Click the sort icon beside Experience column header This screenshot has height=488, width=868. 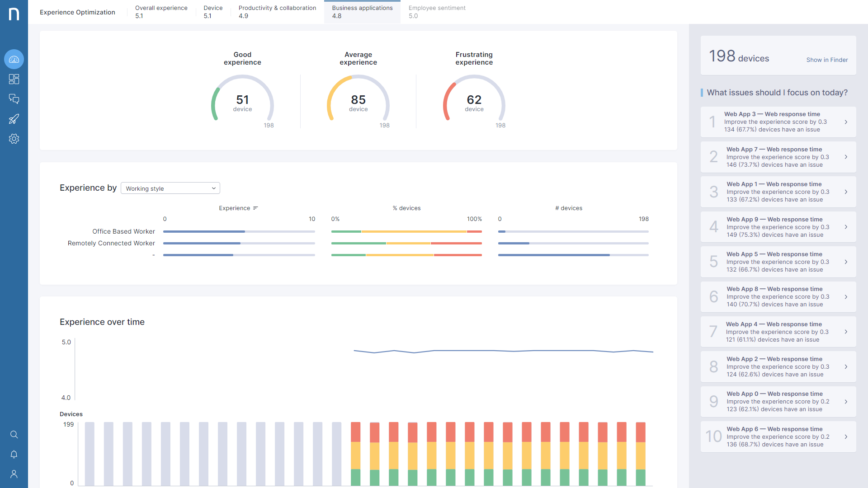pyautogui.click(x=255, y=208)
